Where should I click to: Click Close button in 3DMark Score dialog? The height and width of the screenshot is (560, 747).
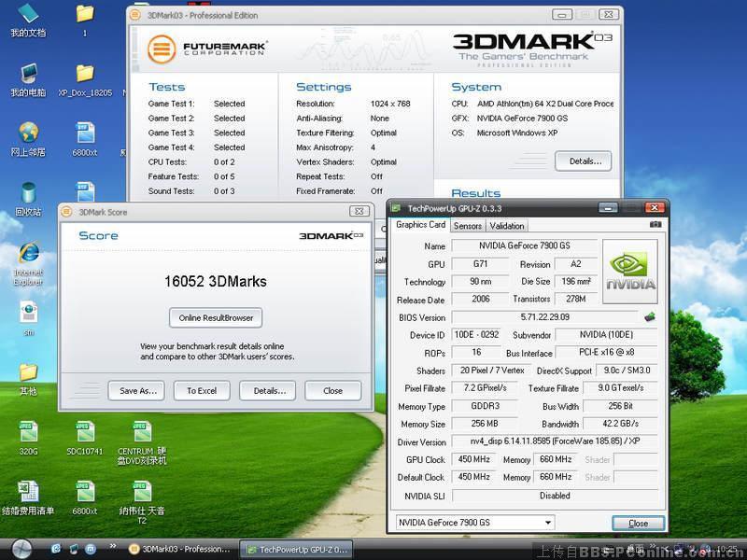[332, 390]
